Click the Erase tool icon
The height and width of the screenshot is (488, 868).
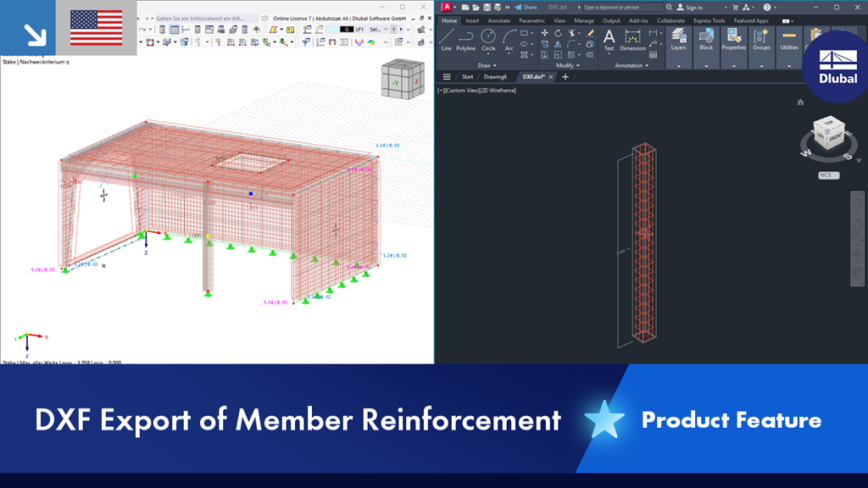coord(590,34)
